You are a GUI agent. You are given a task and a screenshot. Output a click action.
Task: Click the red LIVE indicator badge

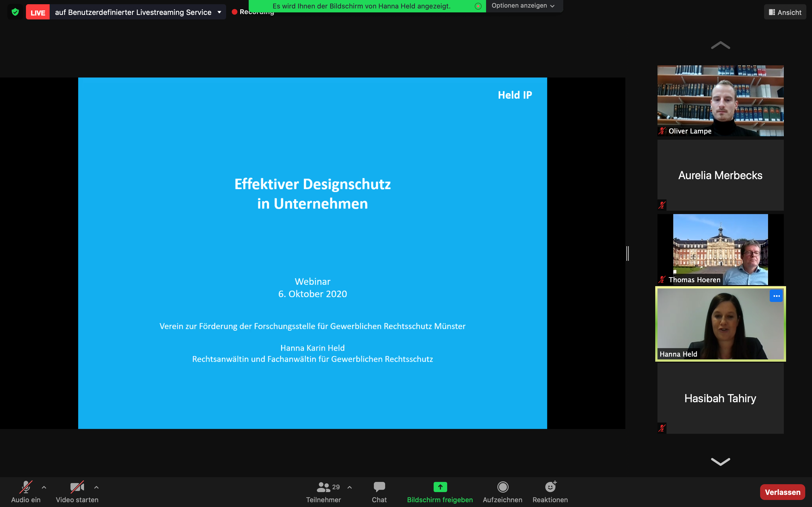click(37, 12)
